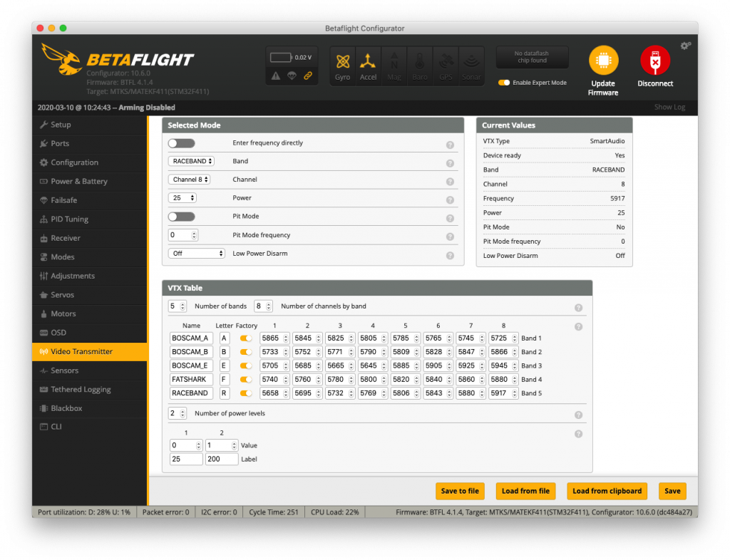Select the GPS sensor icon
This screenshot has width=730, height=560.
tap(446, 65)
